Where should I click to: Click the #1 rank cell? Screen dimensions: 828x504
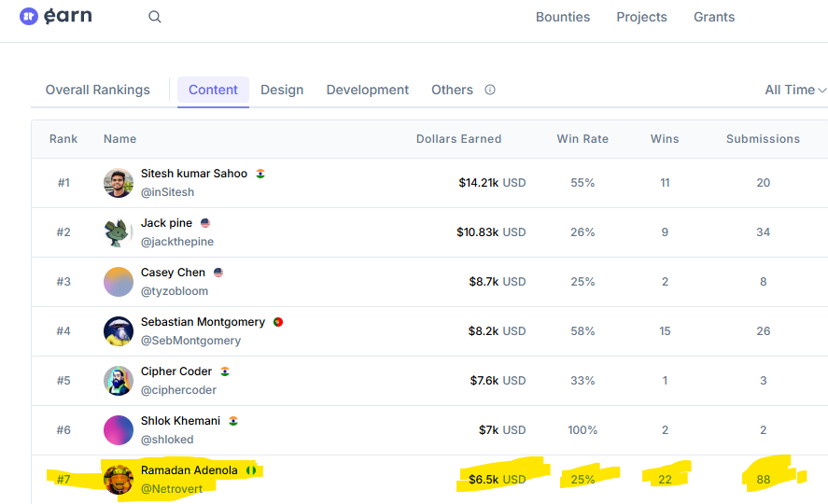pos(63,183)
